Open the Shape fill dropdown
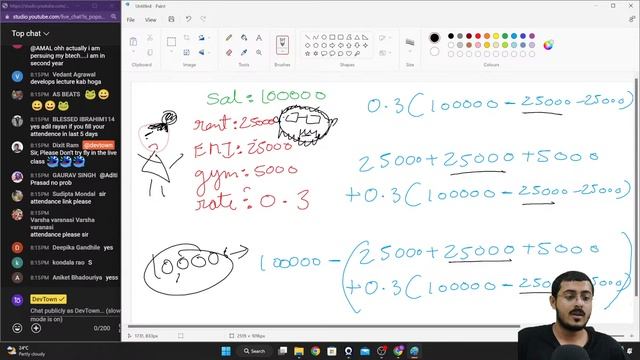This screenshot has height=360, width=640. tap(384, 53)
